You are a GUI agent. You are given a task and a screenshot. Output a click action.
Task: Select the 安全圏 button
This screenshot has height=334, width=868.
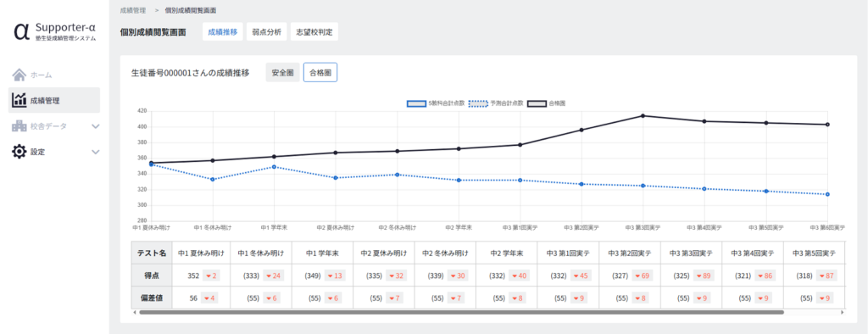[x=282, y=73]
